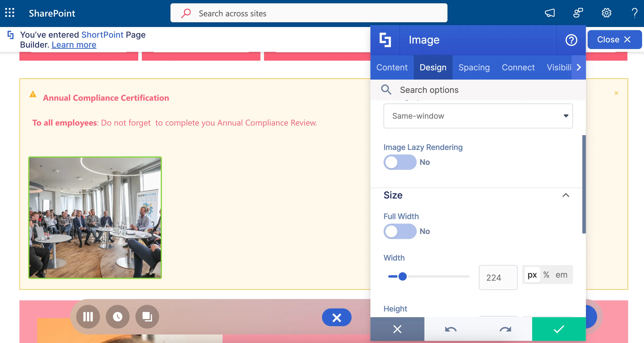Image resolution: width=644 pixels, height=343 pixels.
Task: Select the % width unit
Action: click(x=546, y=275)
